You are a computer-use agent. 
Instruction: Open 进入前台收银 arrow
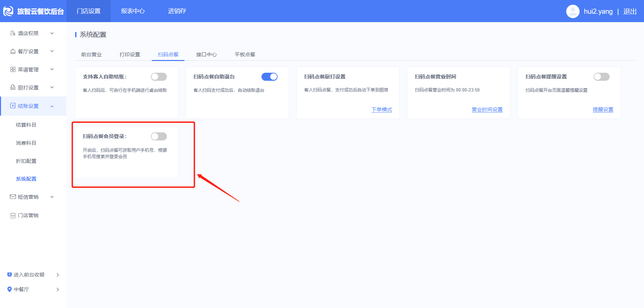[58, 275]
